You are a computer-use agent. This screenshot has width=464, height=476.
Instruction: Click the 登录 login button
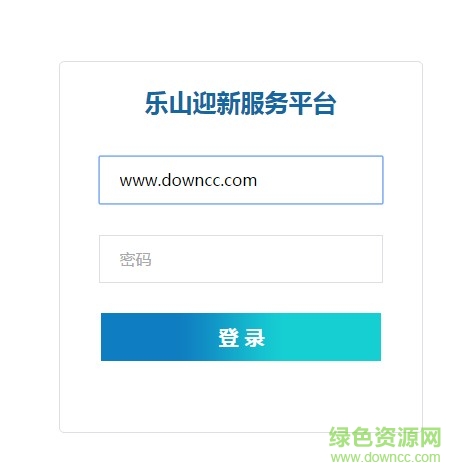(241, 337)
